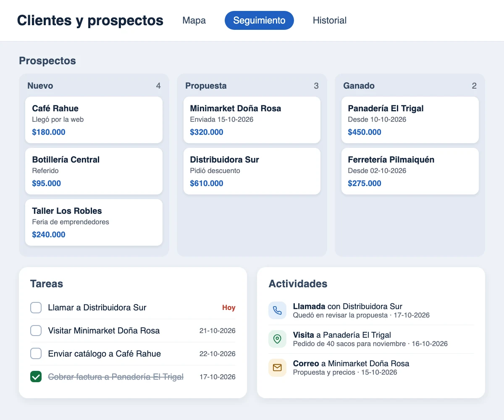Switch to the Mapa tab
The height and width of the screenshot is (420, 504).
point(194,20)
